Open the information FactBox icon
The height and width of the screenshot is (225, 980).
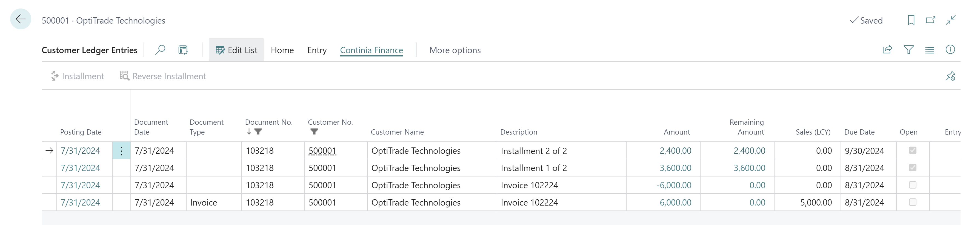(950, 50)
